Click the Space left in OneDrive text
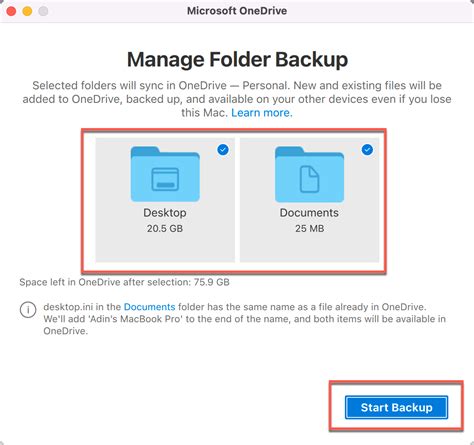 pos(124,282)
